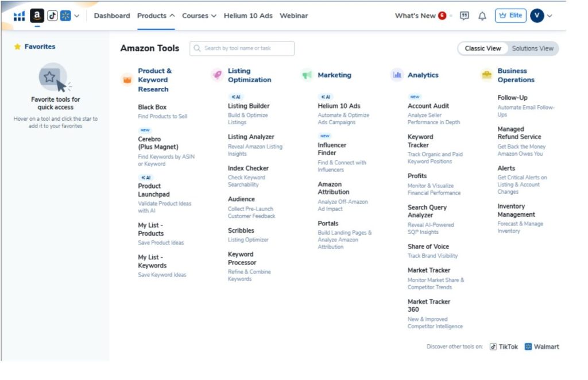The image size is (588, 380).
Task: Open Search Query Analyzer
Action: coord(427,211)
